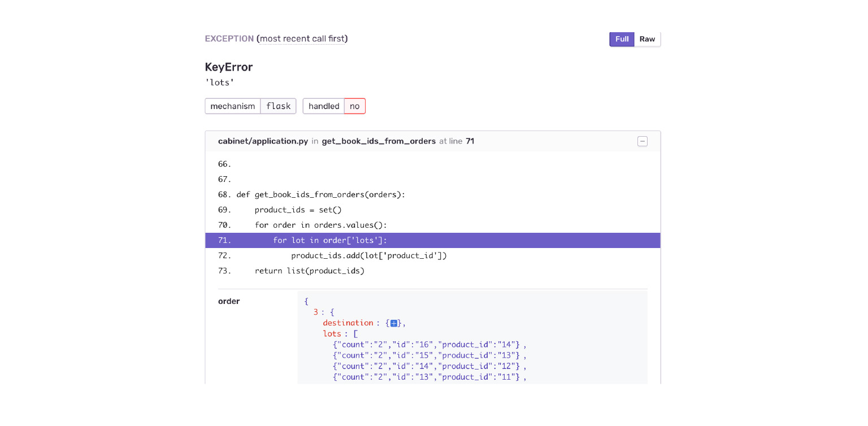Click the lot row with product_id 13
The height and width of the screenshot is (426, 868).
coord(429,355)
